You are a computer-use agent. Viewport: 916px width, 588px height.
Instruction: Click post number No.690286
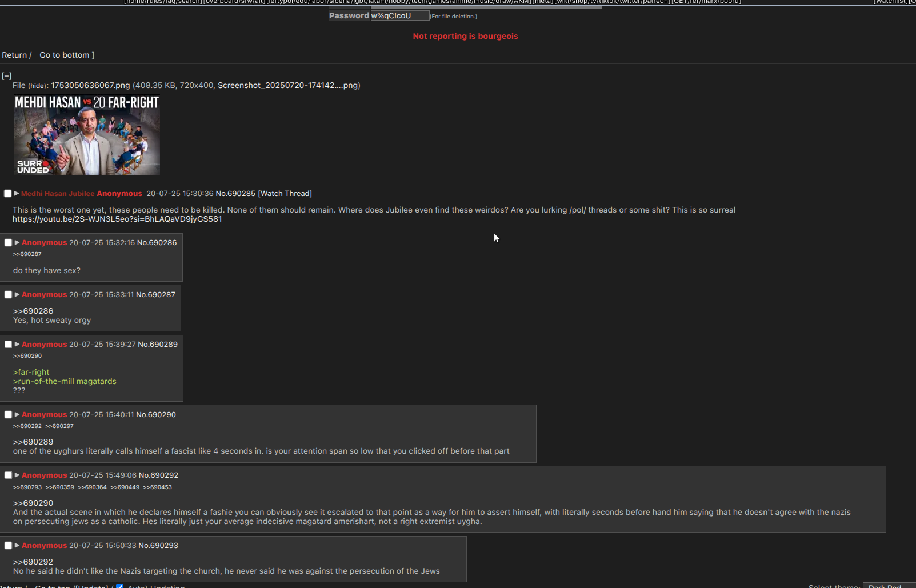coord(157,242)
